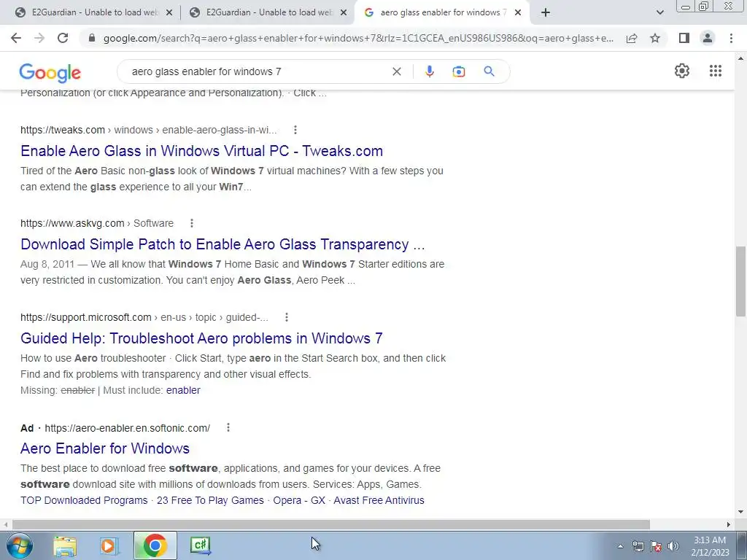Open the C# application in taskbar
Screen dimensions: 747x560
click(x=200, y=545)
